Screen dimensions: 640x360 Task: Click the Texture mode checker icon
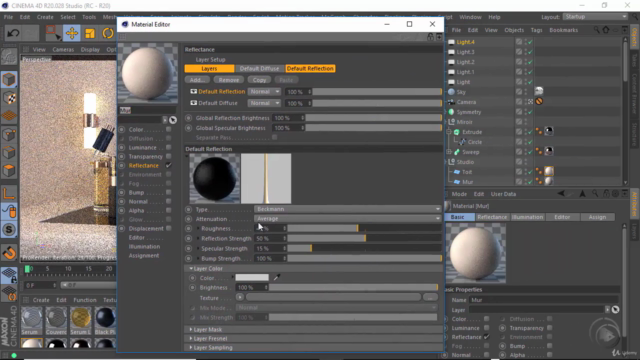[9, 98]
